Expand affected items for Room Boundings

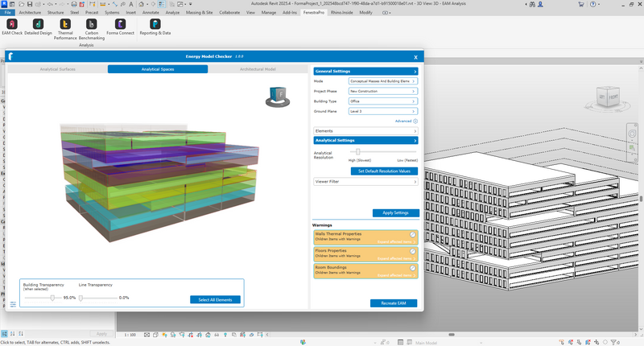coord(396,275)
